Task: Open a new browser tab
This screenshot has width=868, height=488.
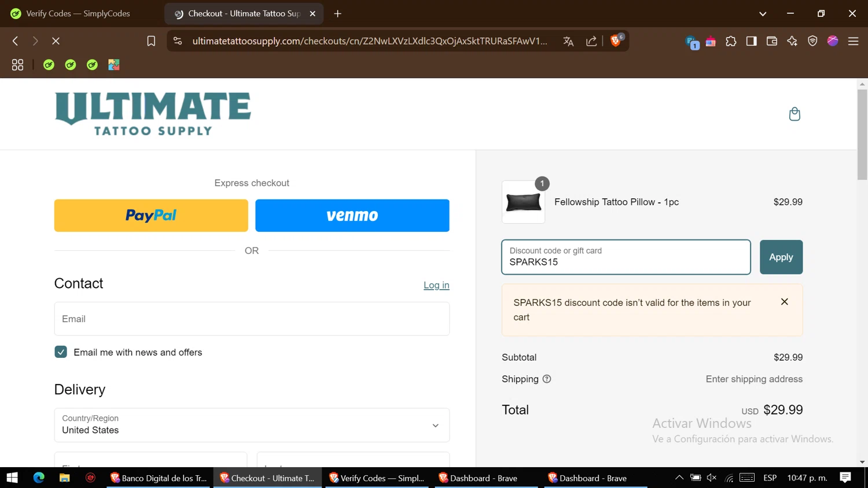Action: pos(338,13)
